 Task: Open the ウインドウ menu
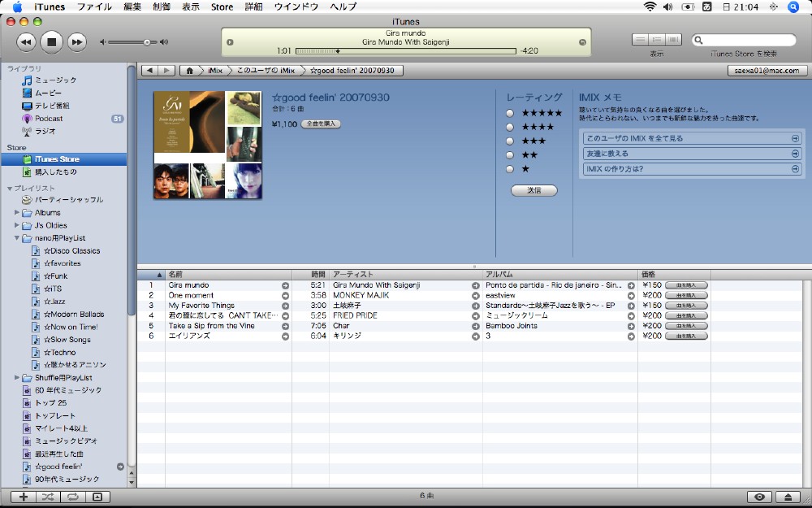296,7
